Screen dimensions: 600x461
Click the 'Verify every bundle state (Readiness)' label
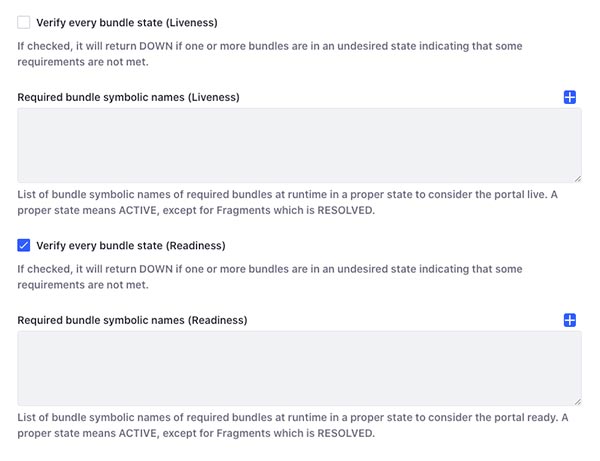click(x=131, y=246)
